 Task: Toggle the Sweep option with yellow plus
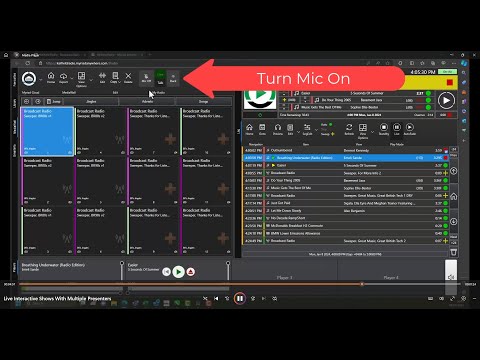(x=327, y=134)
